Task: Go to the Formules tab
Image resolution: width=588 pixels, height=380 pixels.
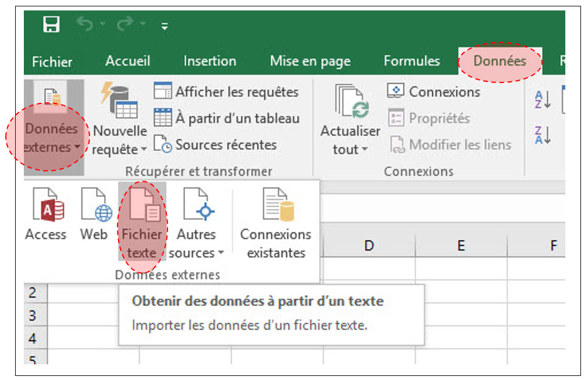Action: coord(412,61)
